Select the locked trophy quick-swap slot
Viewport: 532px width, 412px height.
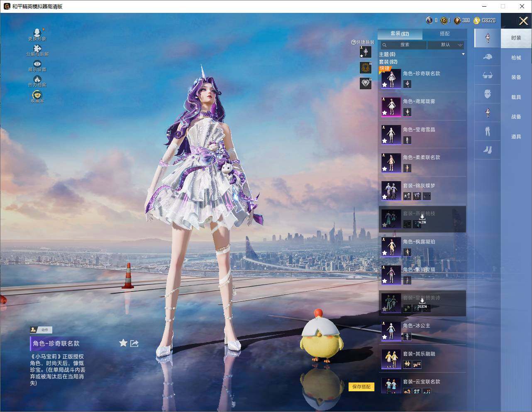click(365, 68)
